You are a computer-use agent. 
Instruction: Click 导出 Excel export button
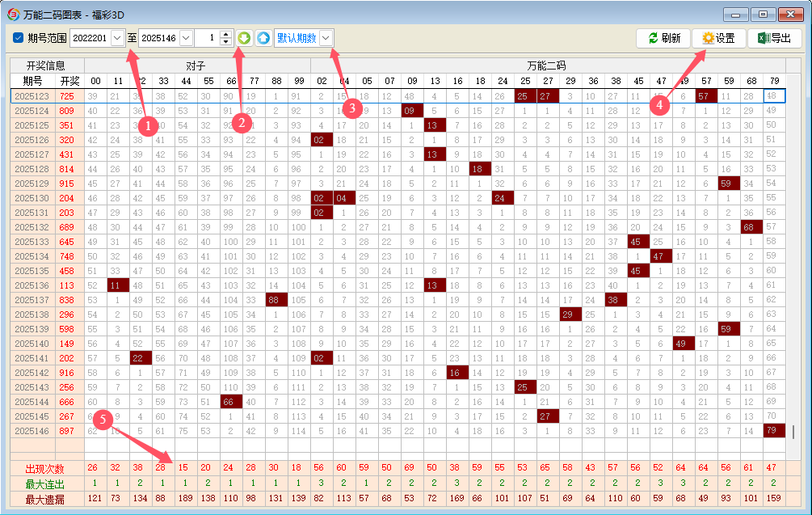point(774,38)
